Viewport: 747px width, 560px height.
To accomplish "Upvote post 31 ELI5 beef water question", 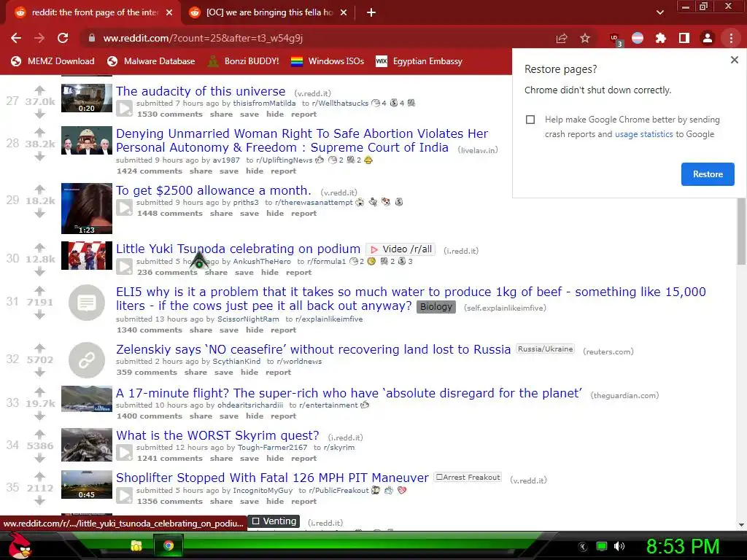I will [40, 290].
